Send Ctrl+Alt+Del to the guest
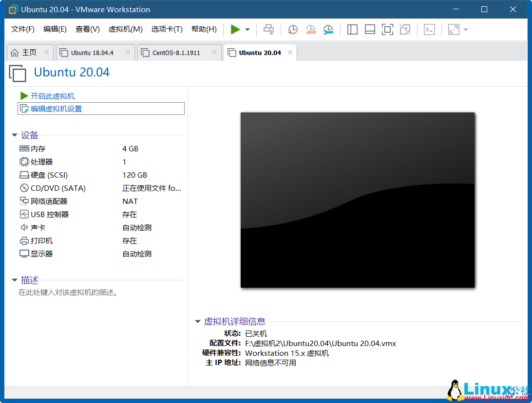 (268, 29)
